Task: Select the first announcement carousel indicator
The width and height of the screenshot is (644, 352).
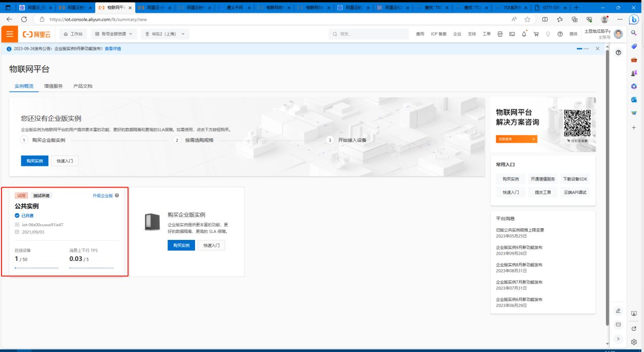Action: [579, 48]
